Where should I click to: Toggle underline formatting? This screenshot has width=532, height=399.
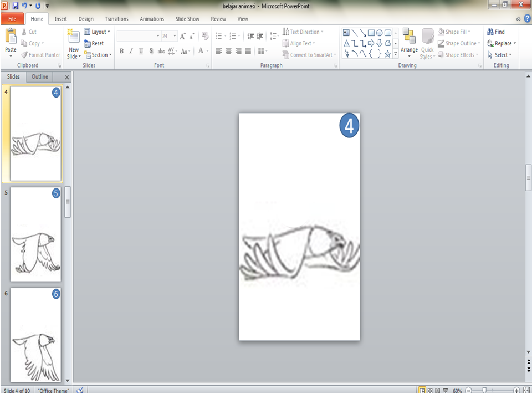[x=141, y=51]
